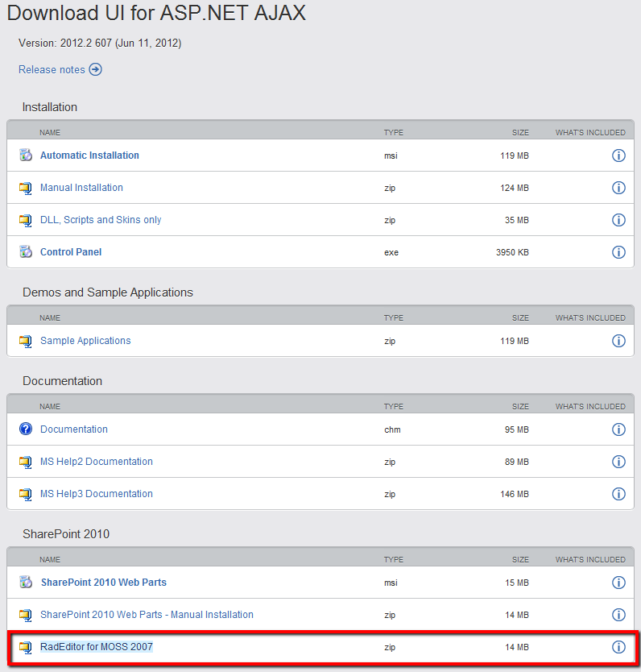Download MS Help2 Documentation zip
The height and width of the screenshot is (672, 641).
click(x=96, y=462)
